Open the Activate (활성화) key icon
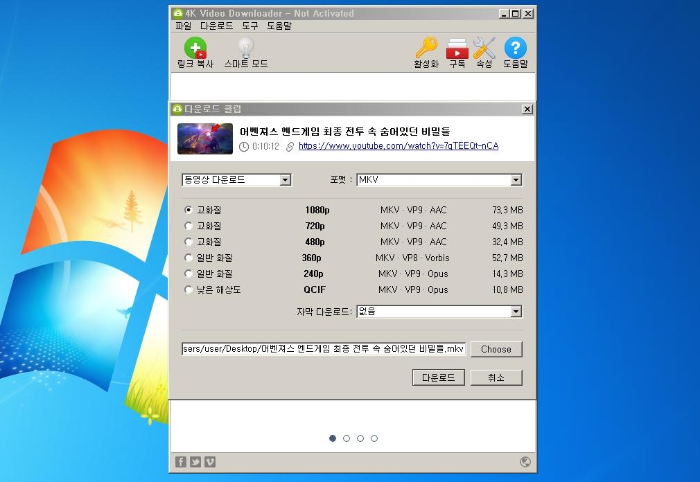700x482 pixels. click(426, 48)
